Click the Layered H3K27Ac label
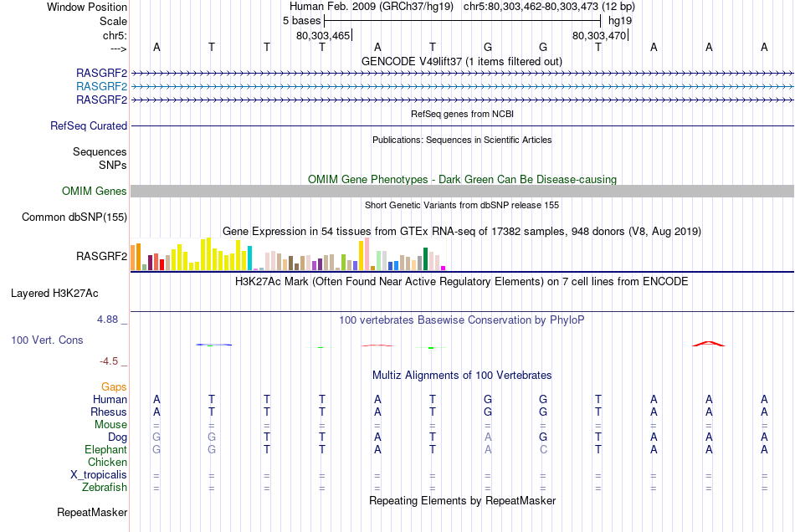The image size is (795, 532). [54, 294]
